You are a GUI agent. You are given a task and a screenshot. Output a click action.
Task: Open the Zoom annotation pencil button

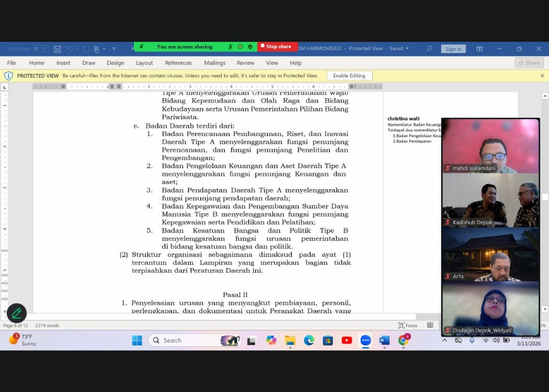[x=17, y=313]
